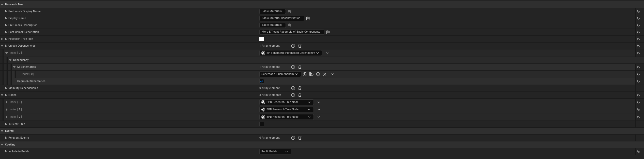Collapse the Dependency struct row
644x159 pixels.
point(10,60)
